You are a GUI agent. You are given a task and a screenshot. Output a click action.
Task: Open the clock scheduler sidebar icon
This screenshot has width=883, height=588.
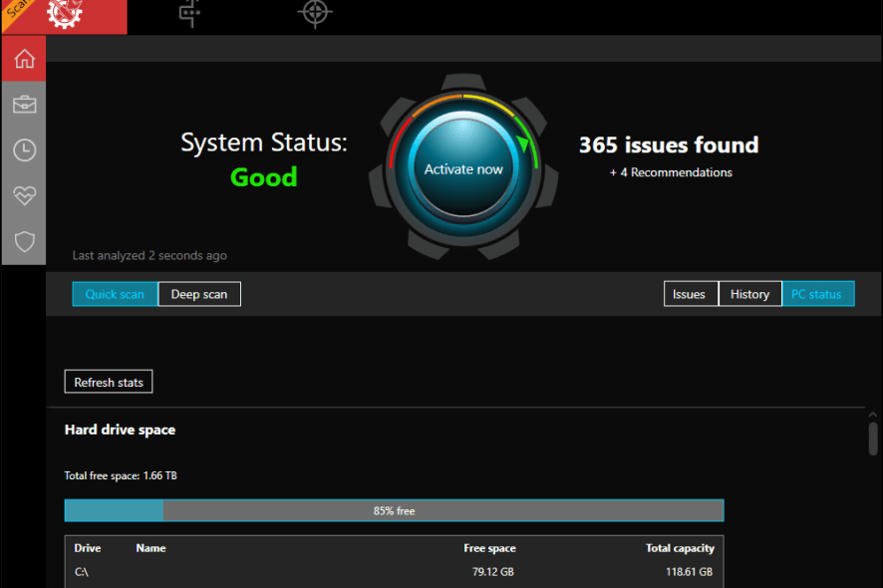tap(24, 150)
